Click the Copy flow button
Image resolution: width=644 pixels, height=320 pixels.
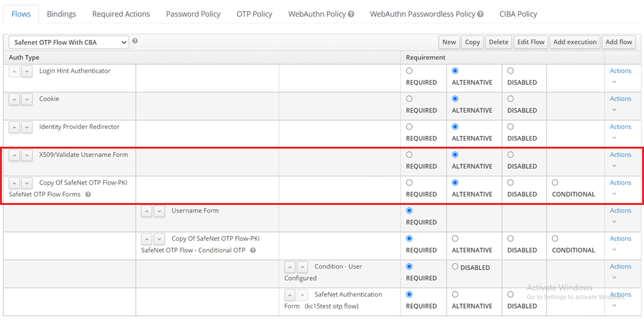472,42
